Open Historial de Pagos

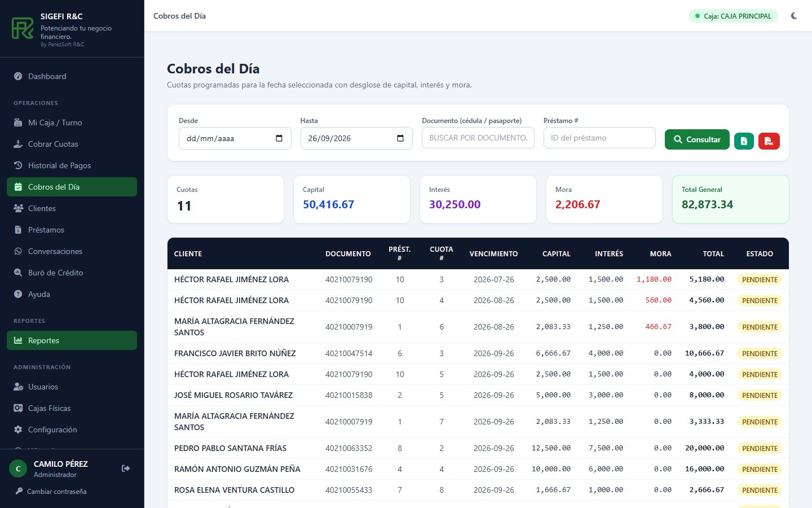[72, 165]
